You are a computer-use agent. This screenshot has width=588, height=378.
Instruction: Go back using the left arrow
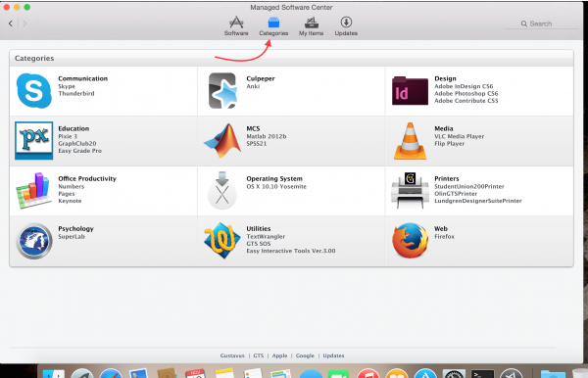click(x=11, y=24)
